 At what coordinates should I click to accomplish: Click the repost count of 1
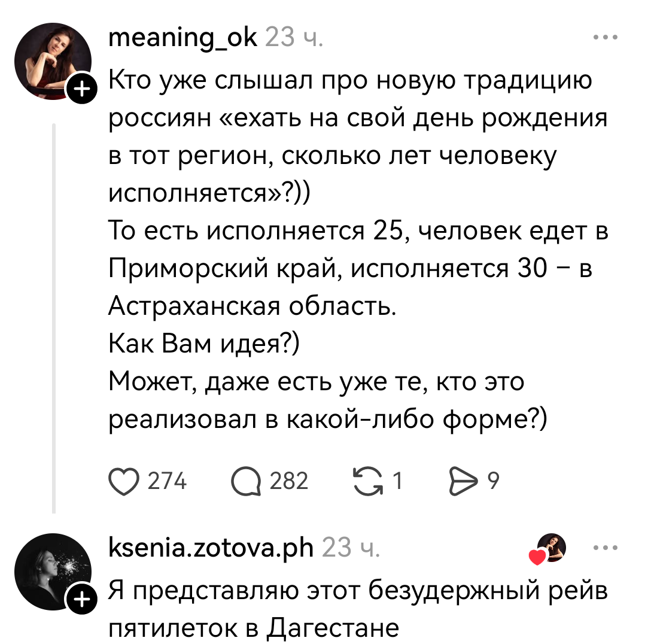coord(397,481)
